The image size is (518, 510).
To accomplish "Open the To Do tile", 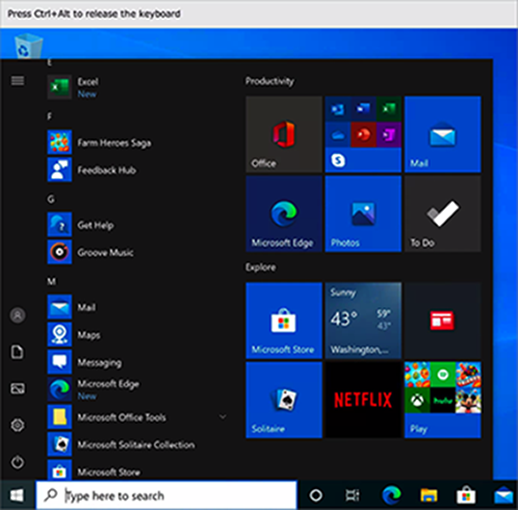I will (x=443, y=214).
